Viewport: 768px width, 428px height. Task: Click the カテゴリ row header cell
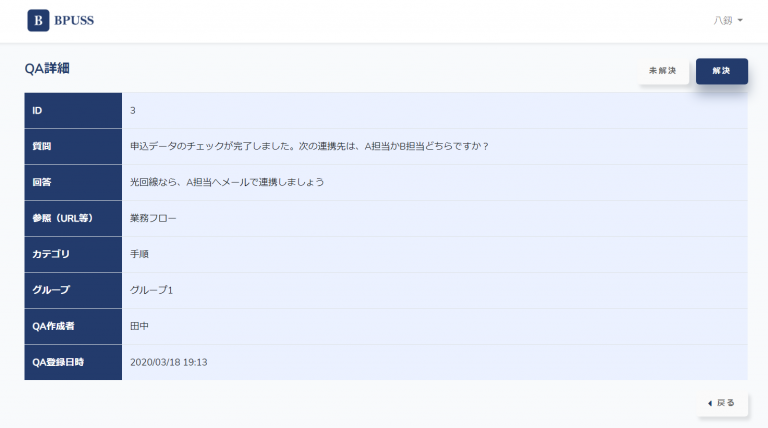coord(73,254)
